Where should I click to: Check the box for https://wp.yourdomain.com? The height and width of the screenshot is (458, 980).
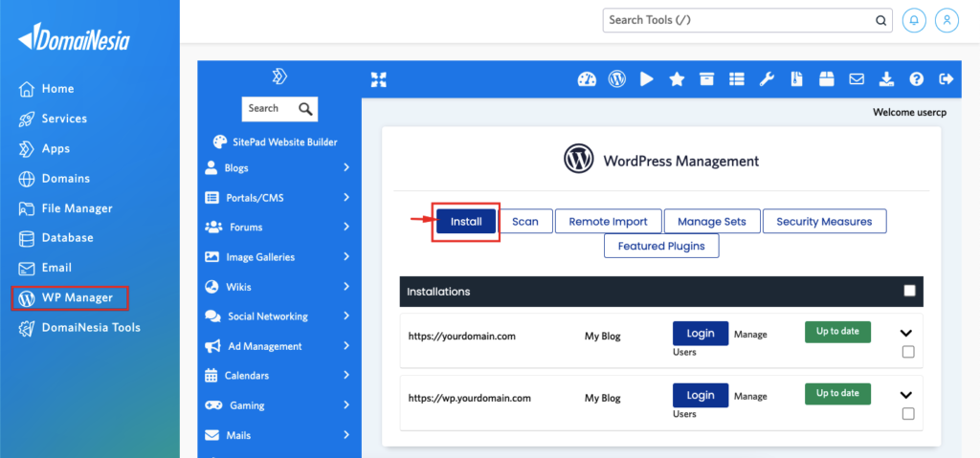click(x=908, y=414)
